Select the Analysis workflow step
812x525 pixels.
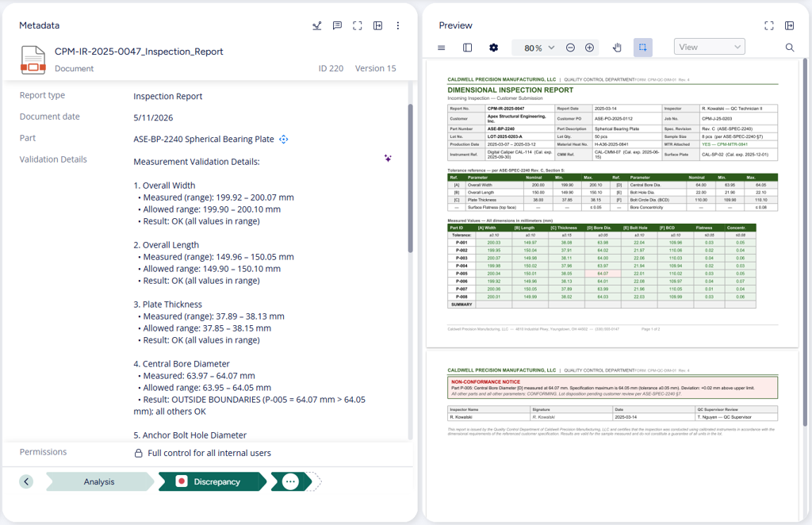click(x=99, y=481)
